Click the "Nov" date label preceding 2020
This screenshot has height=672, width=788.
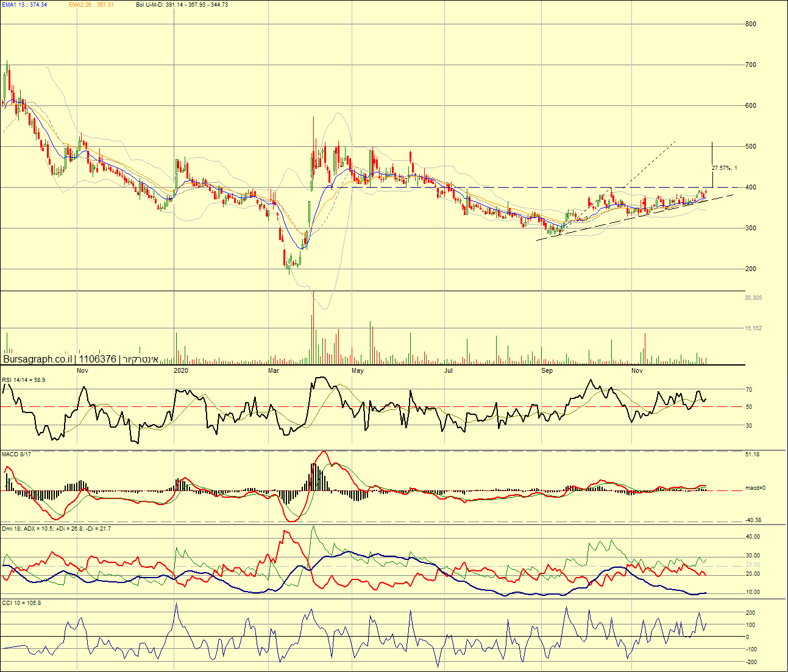click(83, 370)
